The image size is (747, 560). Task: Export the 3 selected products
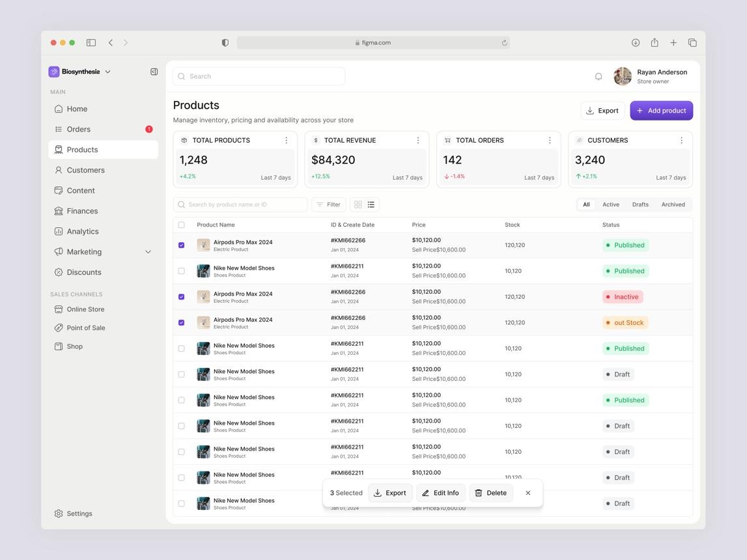[x=390, y=493]
